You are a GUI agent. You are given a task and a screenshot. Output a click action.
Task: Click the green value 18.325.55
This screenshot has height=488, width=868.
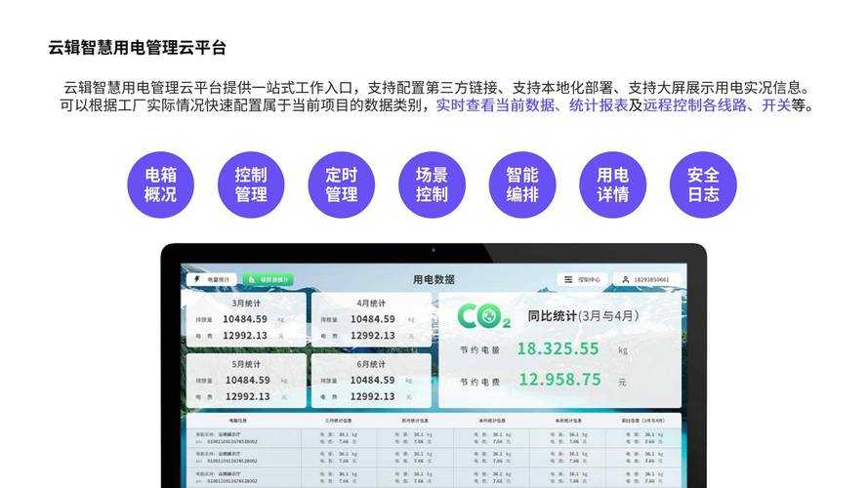558,348
